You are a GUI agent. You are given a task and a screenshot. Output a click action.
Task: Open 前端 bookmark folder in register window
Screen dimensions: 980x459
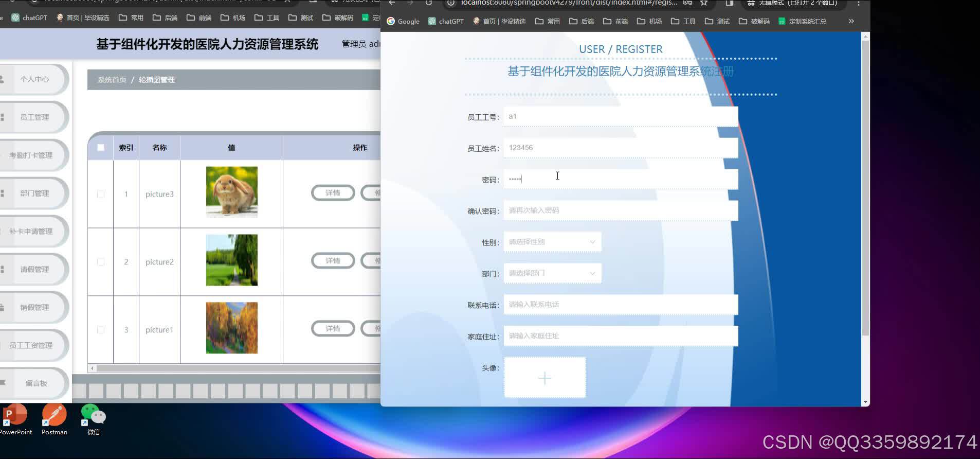[x=615, y=21]
